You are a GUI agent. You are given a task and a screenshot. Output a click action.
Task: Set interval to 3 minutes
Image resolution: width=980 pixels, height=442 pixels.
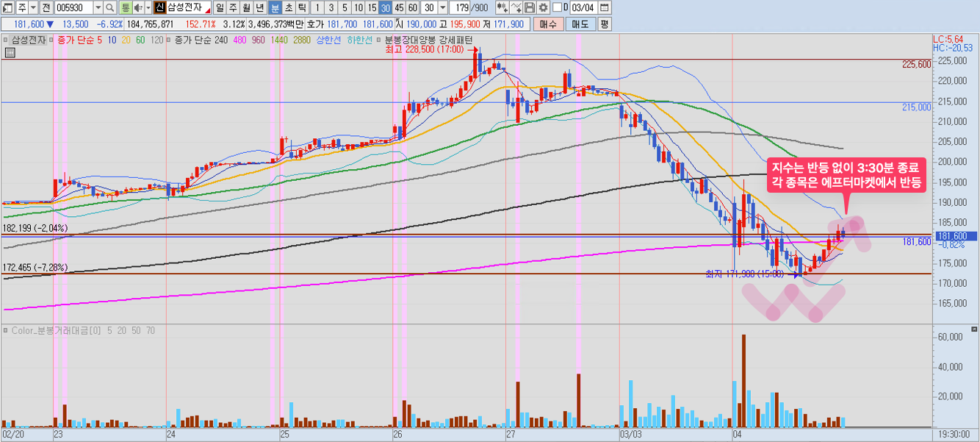pos(330,7)
